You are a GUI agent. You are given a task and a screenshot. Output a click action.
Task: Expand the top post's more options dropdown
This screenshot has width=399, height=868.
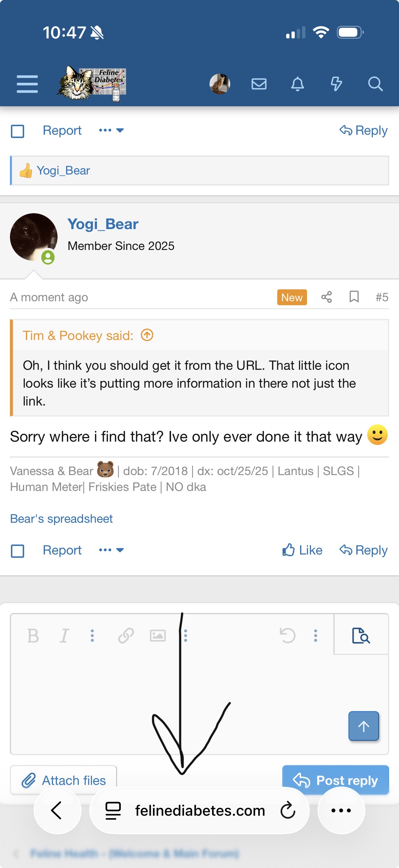(111, 130)
